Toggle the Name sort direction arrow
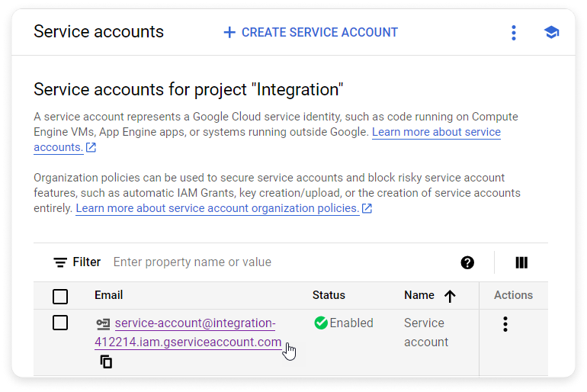 tap(450, 296)
